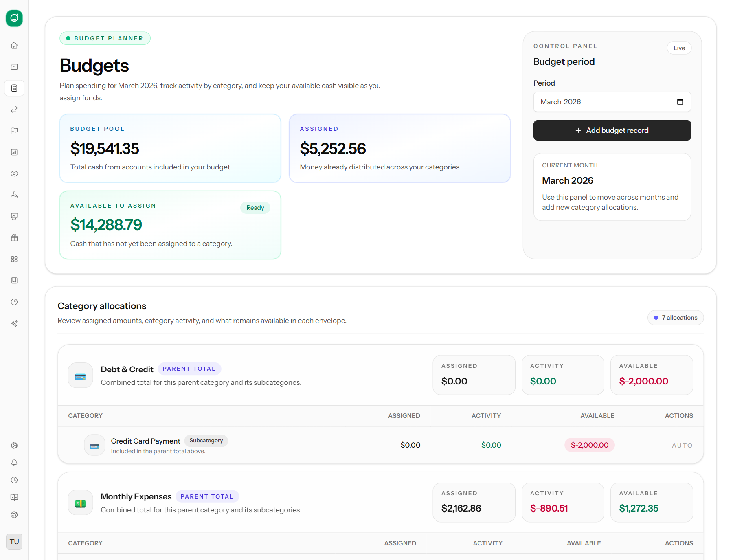Click the red $-2,000.00 pill in Credit Card Payment row
The height and width of the screenshot is (560, 733).
589,445
